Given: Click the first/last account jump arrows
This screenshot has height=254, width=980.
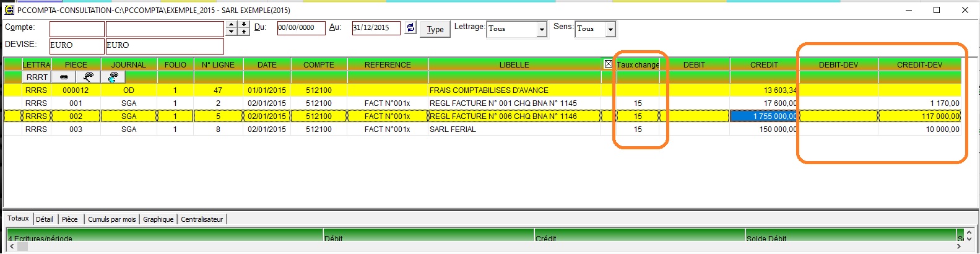Looking at the screenshot, I should coord(244,28).
